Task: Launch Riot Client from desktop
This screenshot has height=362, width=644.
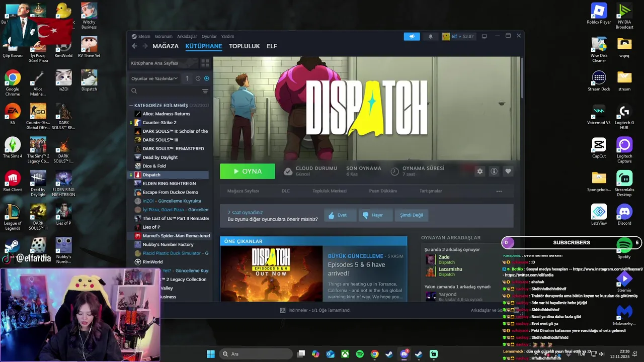Action: [x=13, y=181]
